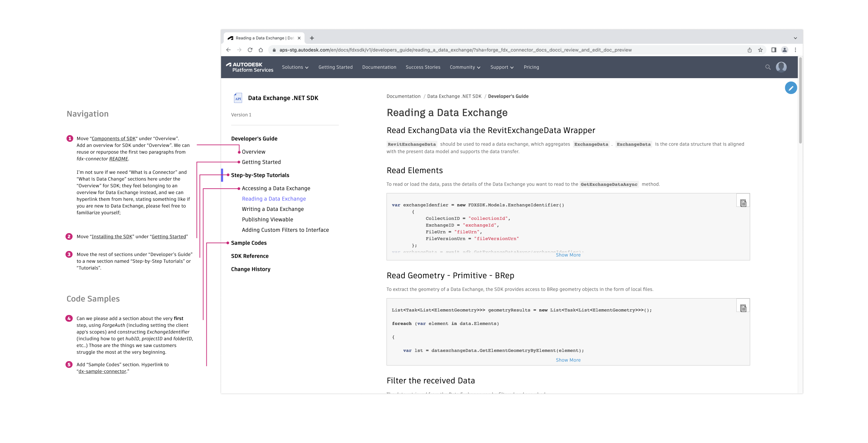Open the user account avatar
Image resolution: width=868 pixels, height=443 pixels.
[781, 67]
